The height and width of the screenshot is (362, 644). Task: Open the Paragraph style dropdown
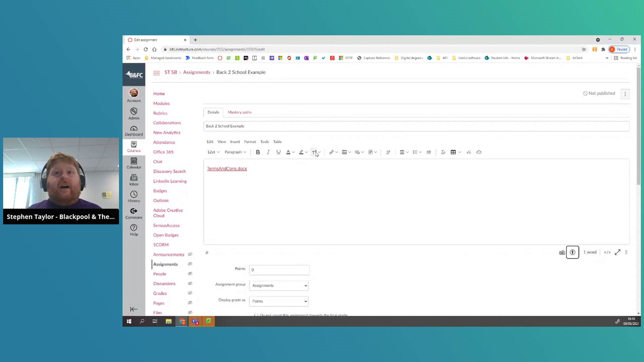pyautogui.click(x=235, y=152)
